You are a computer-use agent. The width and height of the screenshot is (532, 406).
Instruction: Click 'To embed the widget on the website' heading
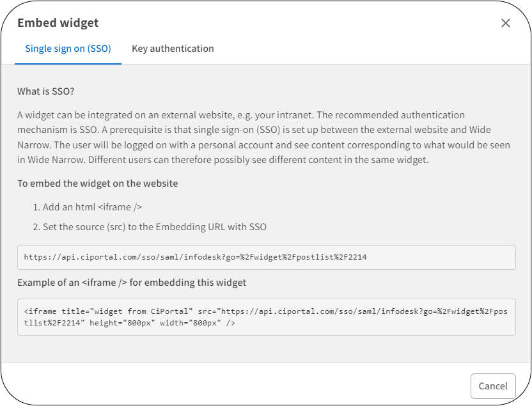(97, 183)
